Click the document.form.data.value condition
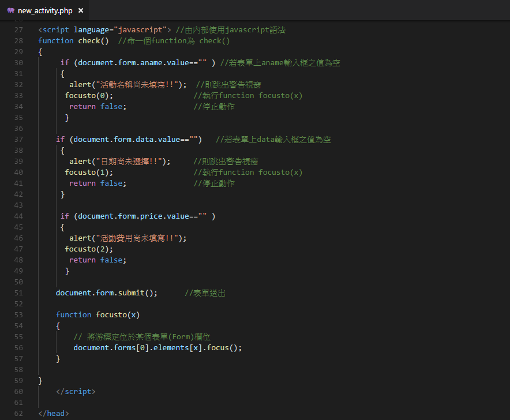The image size is (510, 420). (136, 140)
